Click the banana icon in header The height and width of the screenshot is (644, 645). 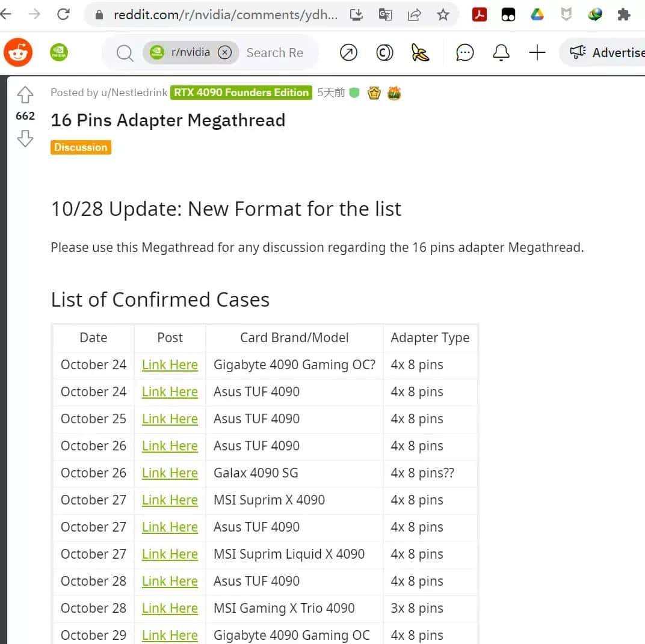[x=421, y=53]
